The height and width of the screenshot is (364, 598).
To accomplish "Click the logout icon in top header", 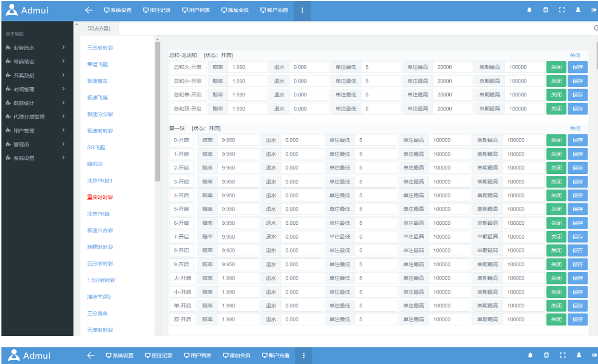I will (593, 10).
